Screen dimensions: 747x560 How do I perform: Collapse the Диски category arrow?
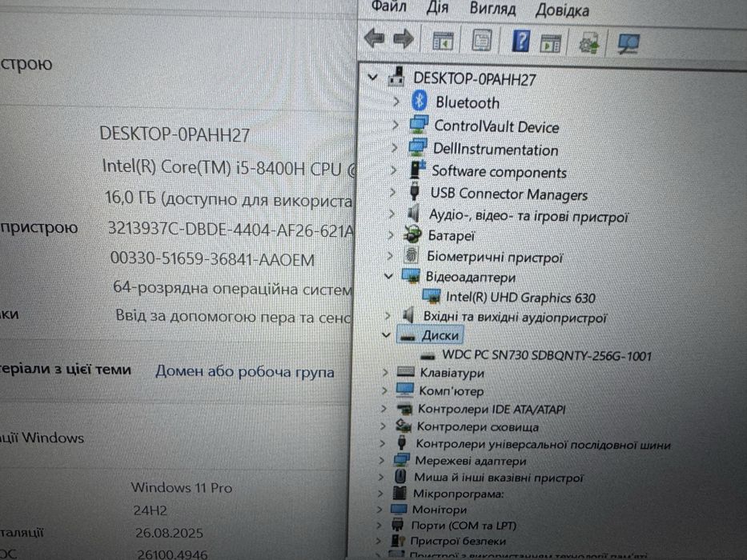[387, 334]
